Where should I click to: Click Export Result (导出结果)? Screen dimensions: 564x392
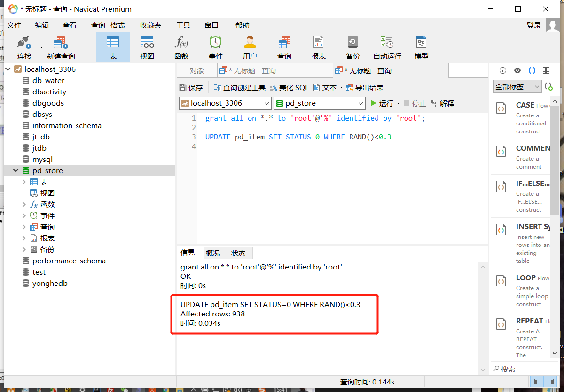pos(365,87)
